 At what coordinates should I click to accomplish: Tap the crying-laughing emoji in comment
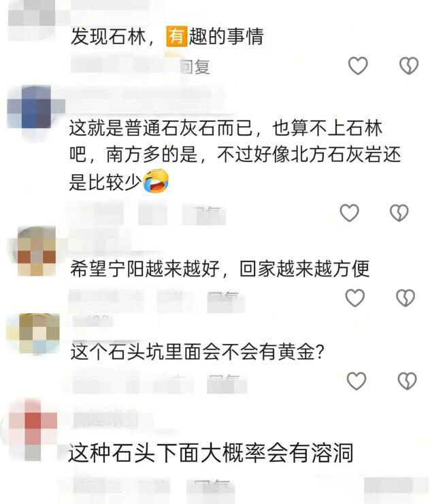[155, 180]
